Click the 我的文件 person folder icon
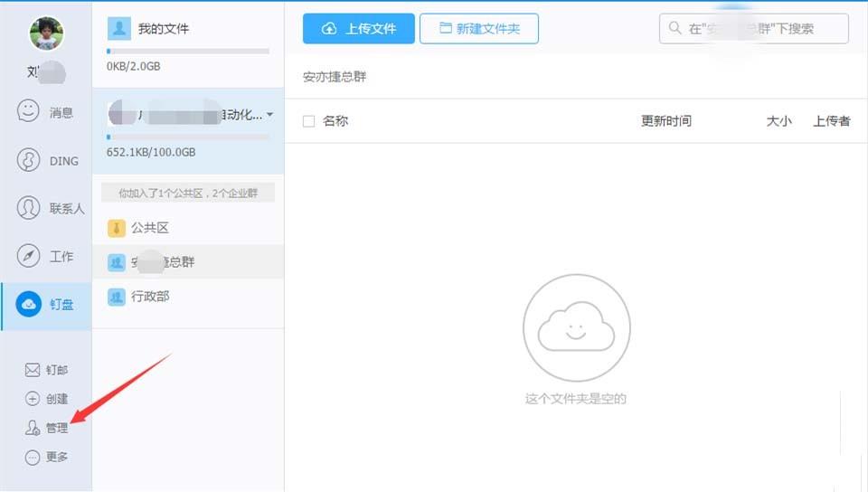Viewport: 868px width, 492px height. coord(119,29)
